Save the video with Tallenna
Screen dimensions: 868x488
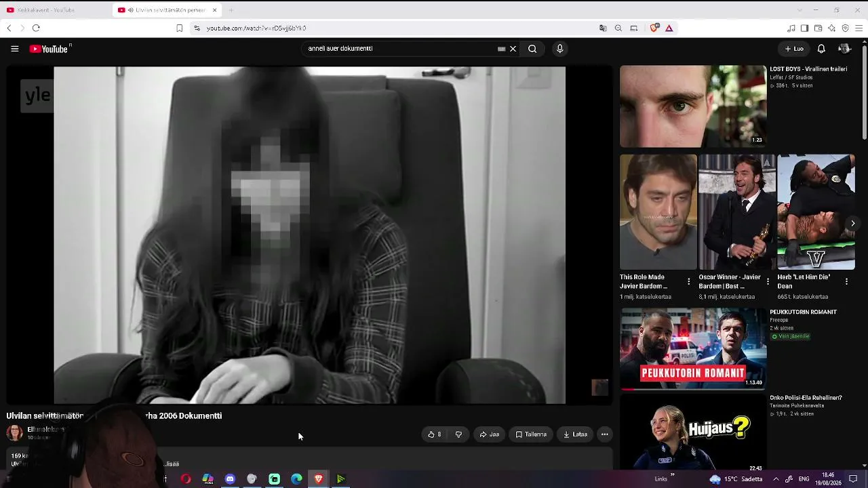click(531, 434)
